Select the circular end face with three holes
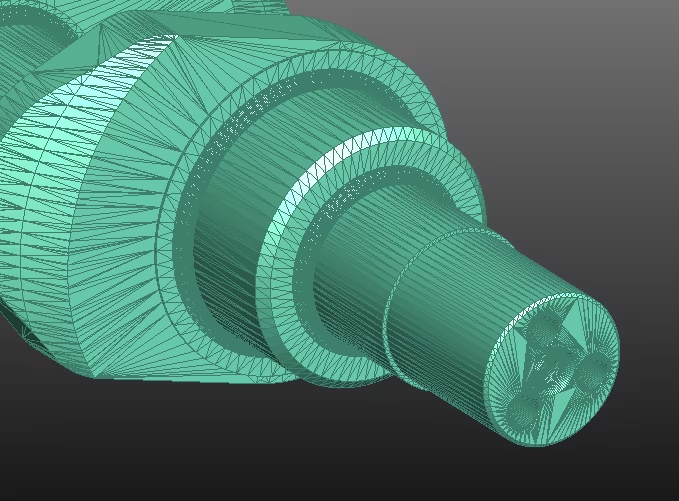 (551, 369)
